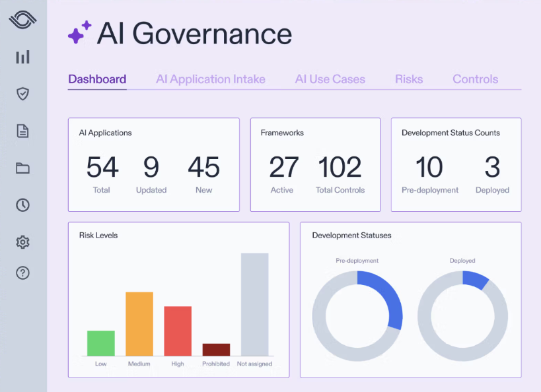Click the Frameworks card title
The height and width of the screenshot is (392, 541).
tap(282, 133)
